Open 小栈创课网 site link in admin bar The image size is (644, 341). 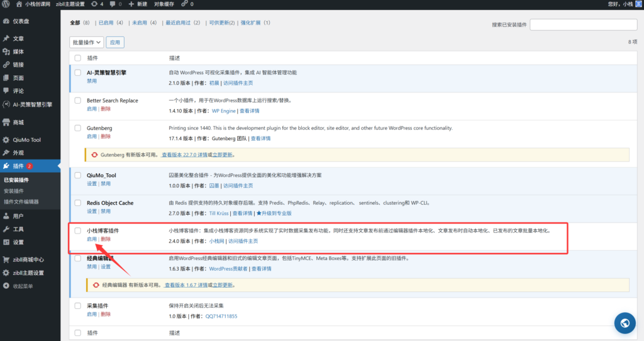click(x=33, y=4)
